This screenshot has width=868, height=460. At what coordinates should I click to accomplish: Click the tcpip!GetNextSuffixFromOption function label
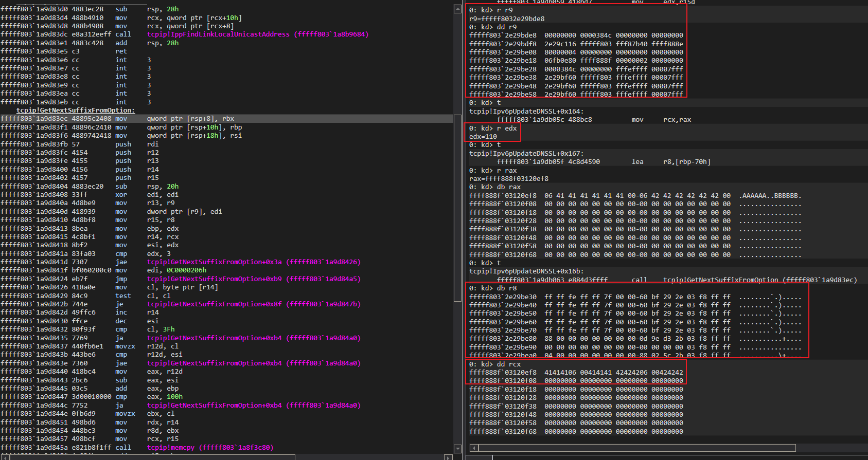(x=76, y=111)
